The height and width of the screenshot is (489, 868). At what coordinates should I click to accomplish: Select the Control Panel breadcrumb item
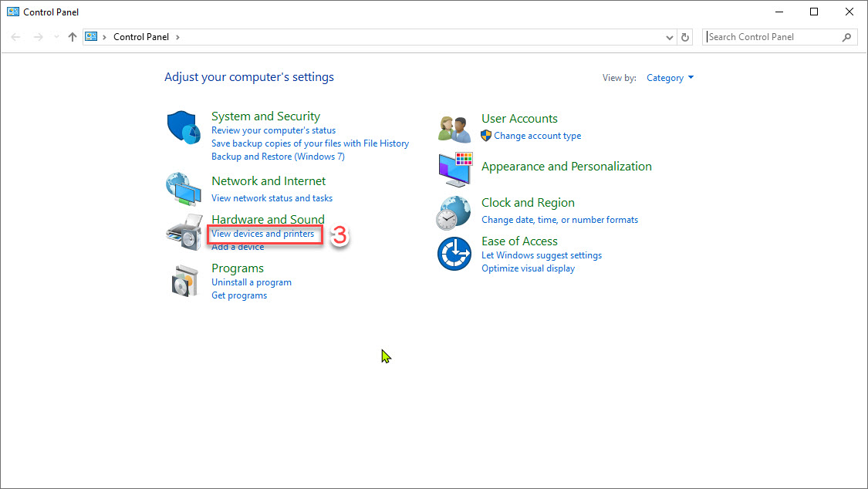point(141,37)
